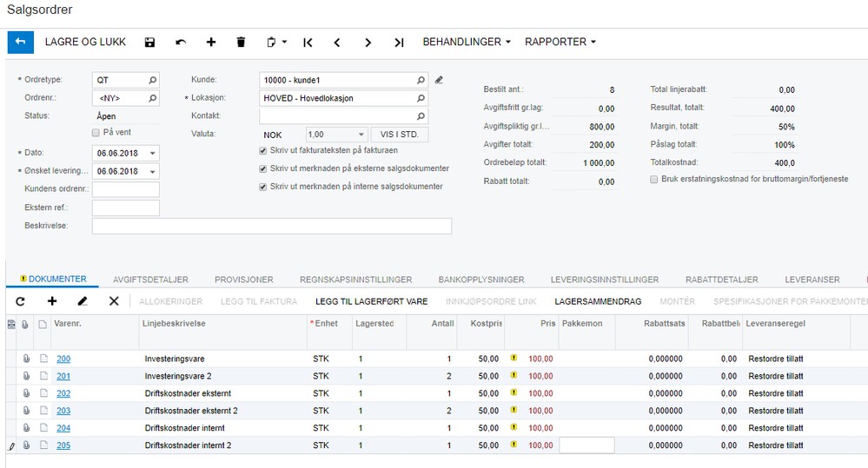This screenshot has height=468, width=868.
Task: Open the Rabattdetaljer tab
Action: (x=722, y=280)
